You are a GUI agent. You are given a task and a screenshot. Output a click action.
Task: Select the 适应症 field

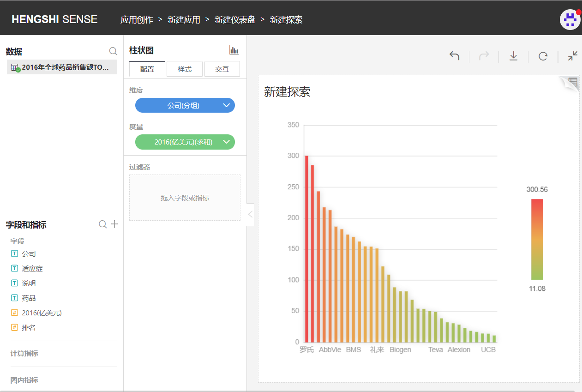32,268
